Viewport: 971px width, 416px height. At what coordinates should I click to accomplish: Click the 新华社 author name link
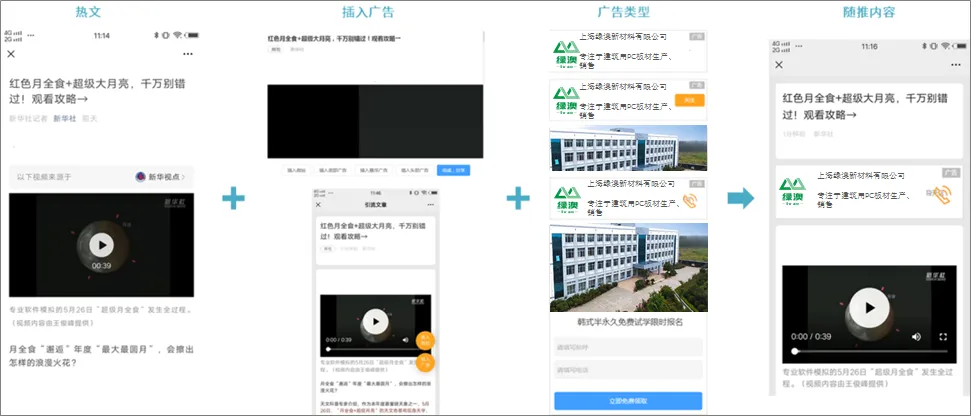point(66,118)
